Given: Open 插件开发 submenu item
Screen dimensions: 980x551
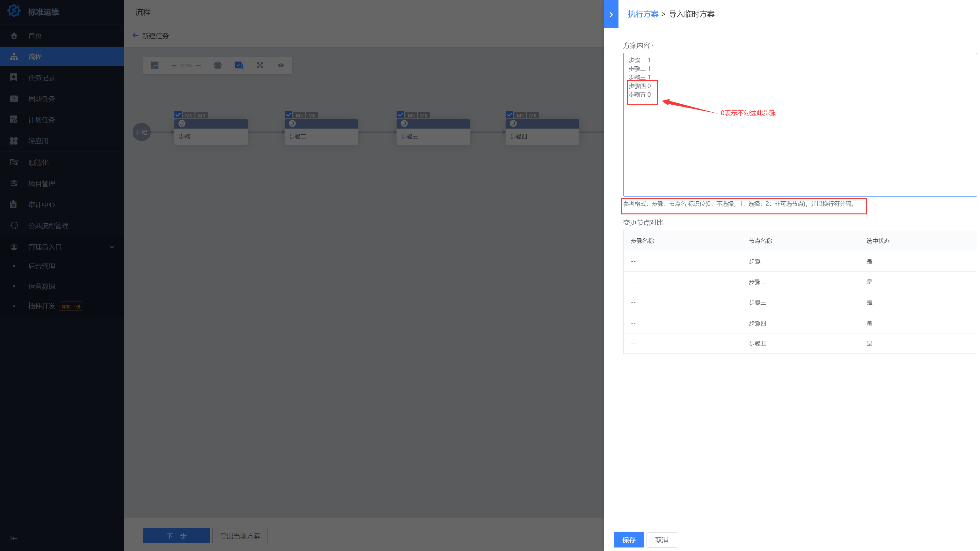Looking at the screenshot, I should [x=41, y=306].
